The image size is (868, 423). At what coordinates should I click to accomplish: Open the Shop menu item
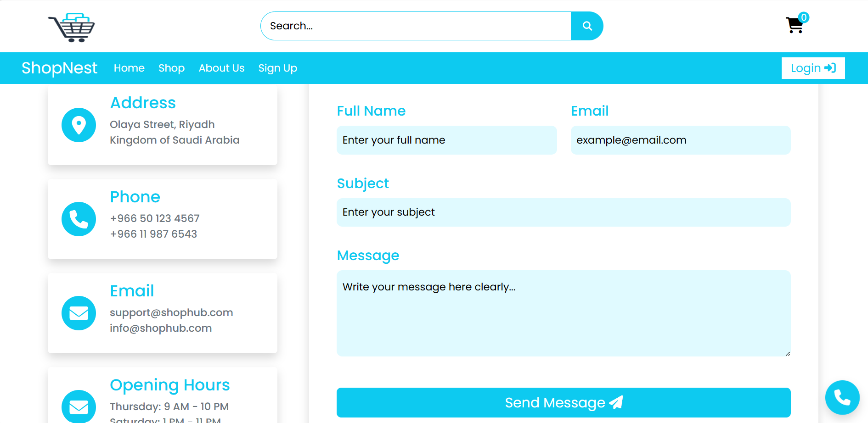coord(171,68)
